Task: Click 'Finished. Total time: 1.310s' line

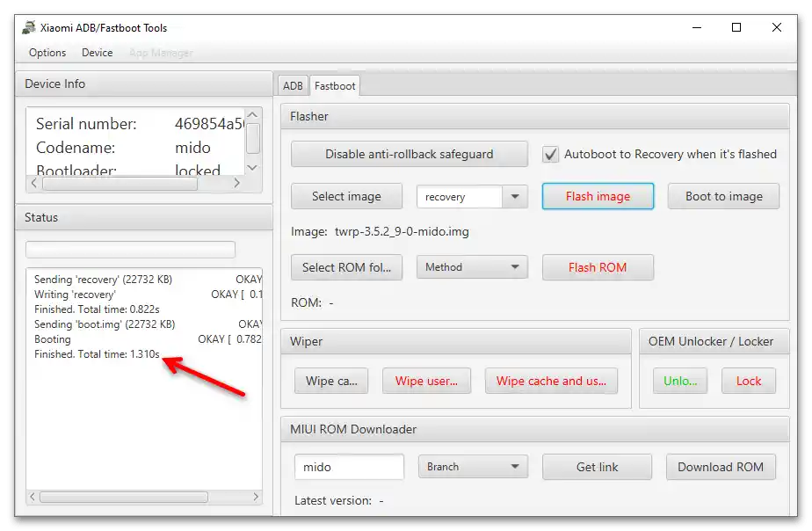Action: [x=97, y=354]
